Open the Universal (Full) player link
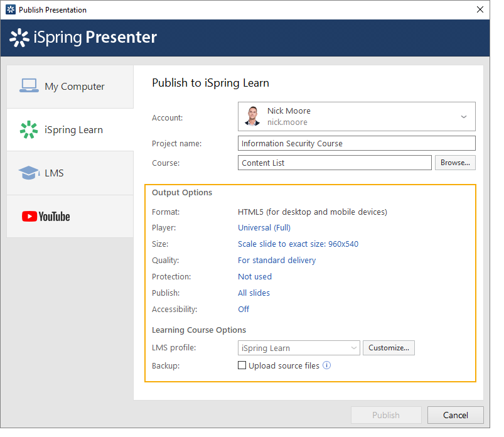The image size is (504, 437). coord(264,228)
